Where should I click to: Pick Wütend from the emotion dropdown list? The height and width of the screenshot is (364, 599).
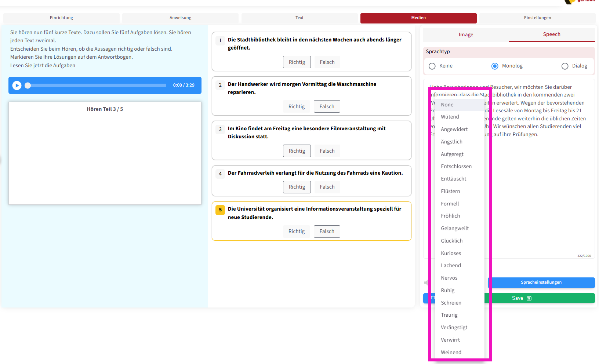click(x=450, y=117)
